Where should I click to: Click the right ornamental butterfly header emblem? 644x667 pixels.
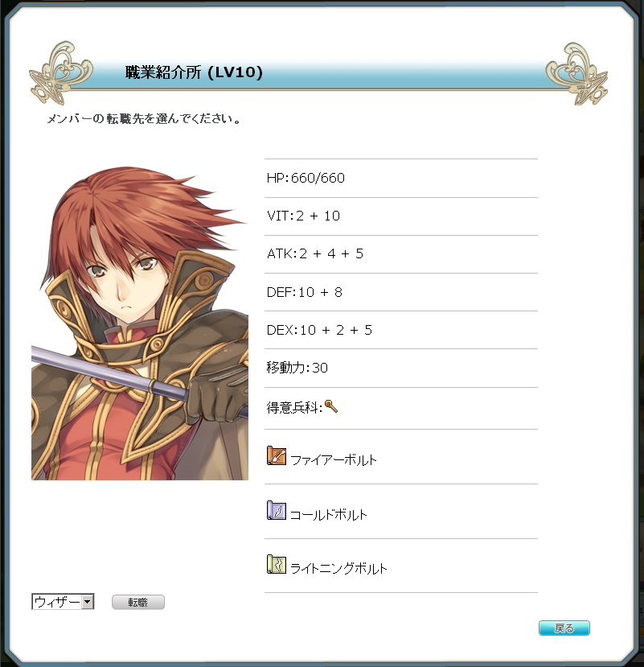pos(576,73)
